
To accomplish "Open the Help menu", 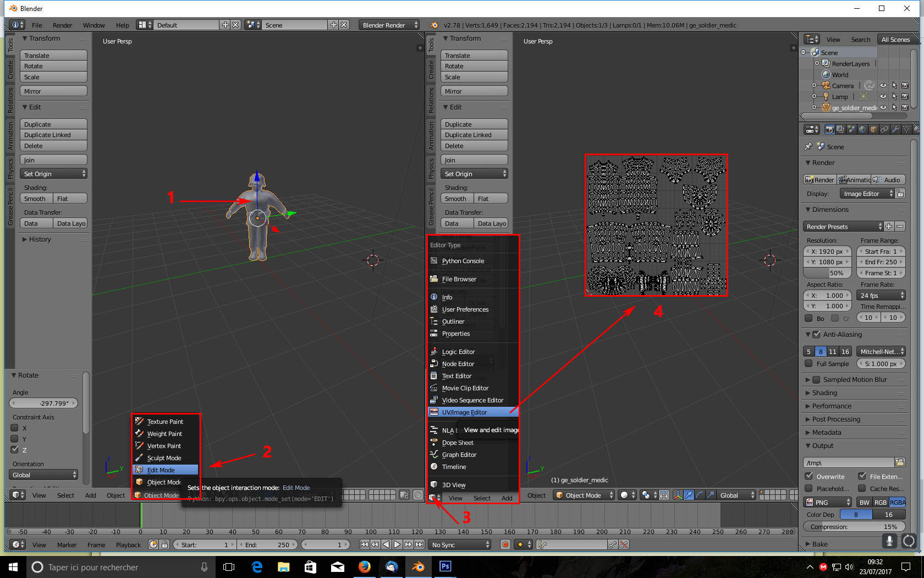I will pyautogui.click(x=122, y=25).
